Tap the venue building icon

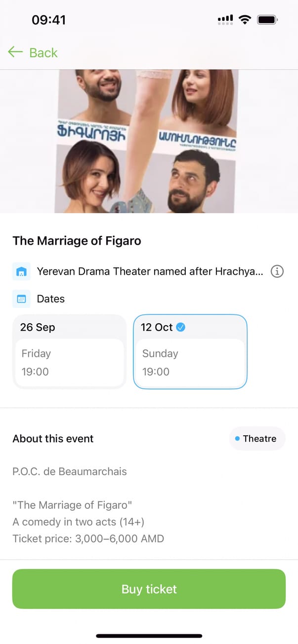[x=21, y=272]
